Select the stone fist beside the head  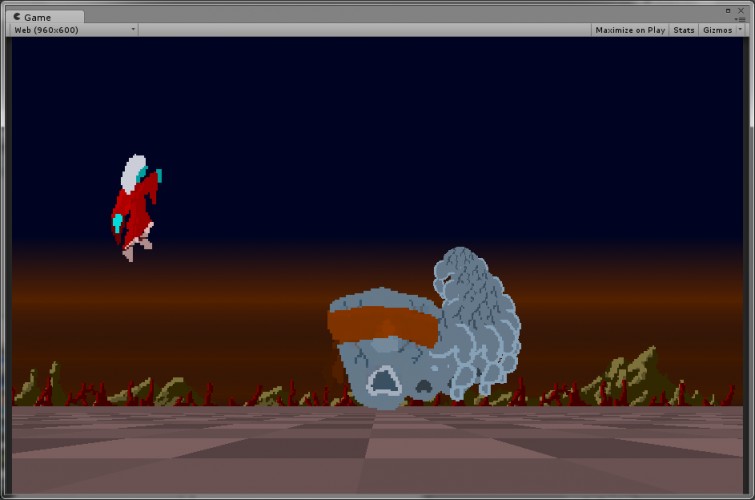(476, 322)
